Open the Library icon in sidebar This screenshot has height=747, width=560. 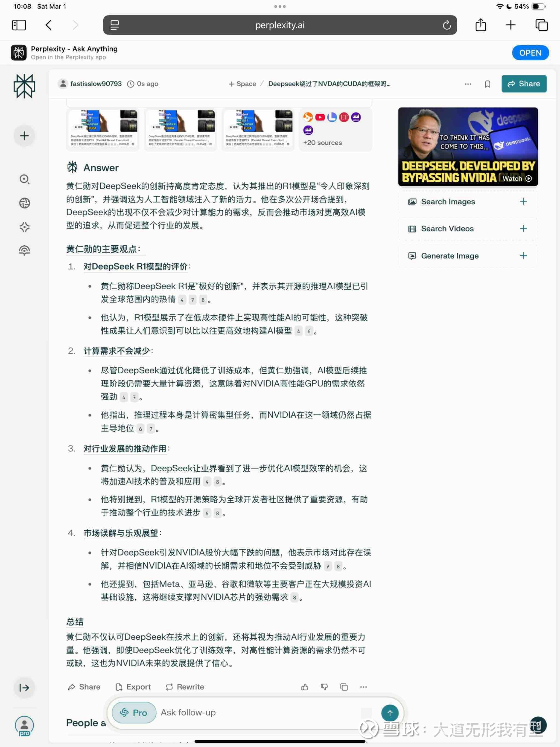[24, 251]
